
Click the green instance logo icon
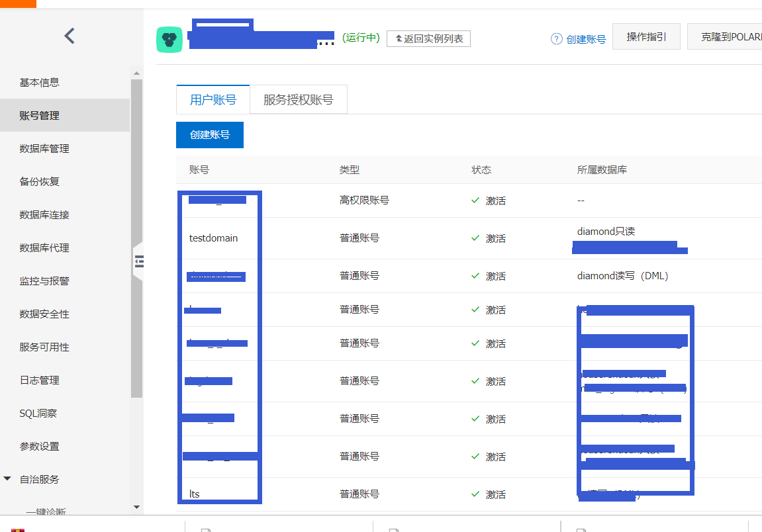[169, 40]
